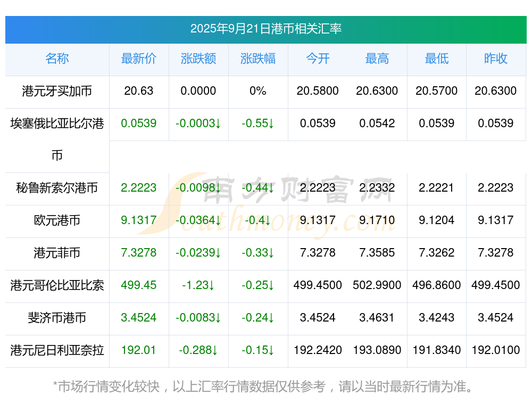Click the green latest price 2.2223
The image size is (532, 403).
point(139,188)
